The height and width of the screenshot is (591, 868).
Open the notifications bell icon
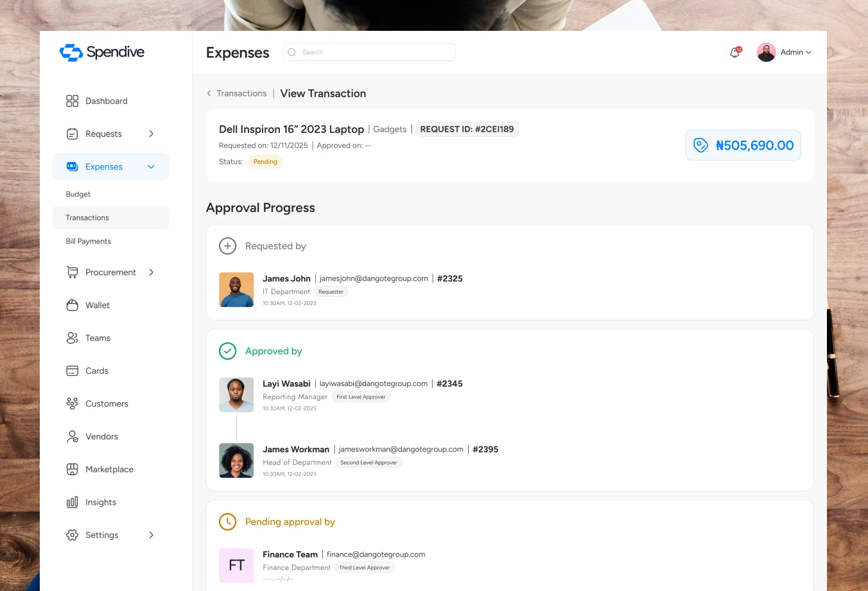click(735, 53)
